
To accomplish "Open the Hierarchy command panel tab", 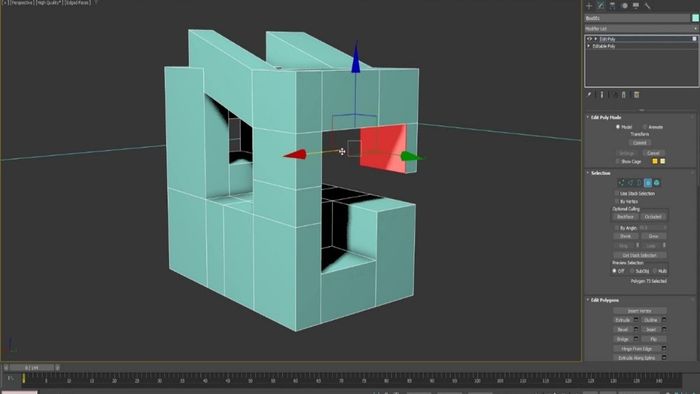I will tap(612, 6).
